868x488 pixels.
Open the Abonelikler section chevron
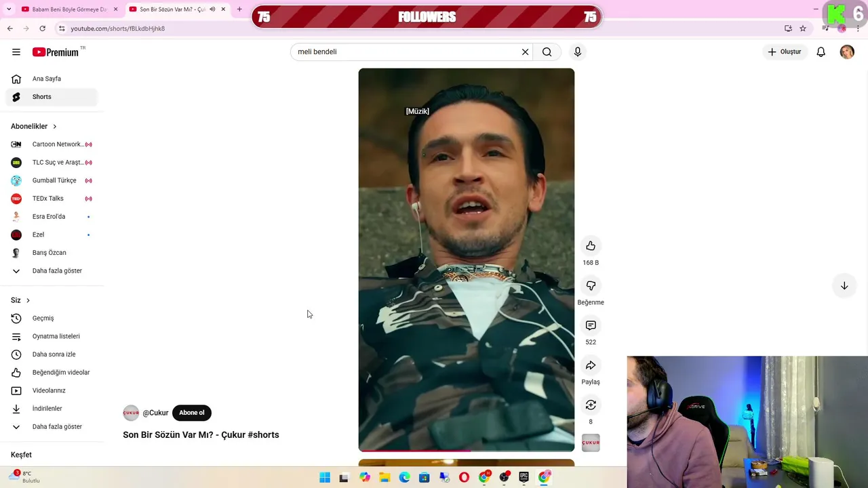(55, 127)
